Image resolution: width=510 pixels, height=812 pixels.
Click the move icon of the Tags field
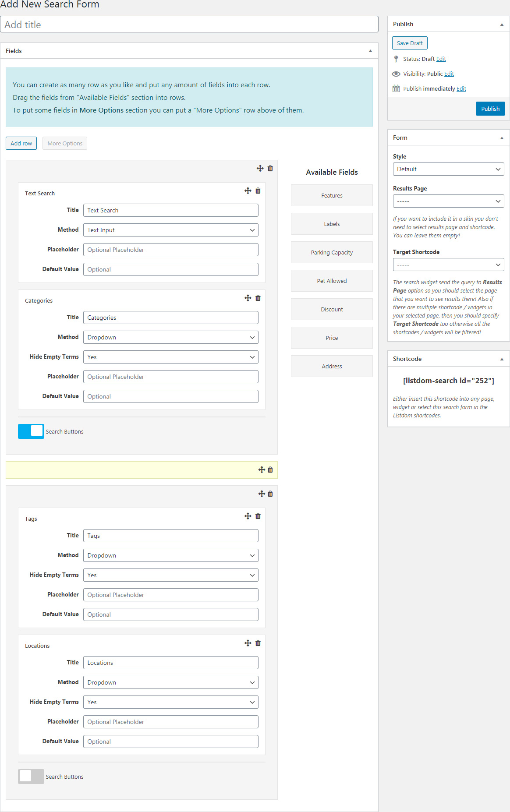point(248,516)
